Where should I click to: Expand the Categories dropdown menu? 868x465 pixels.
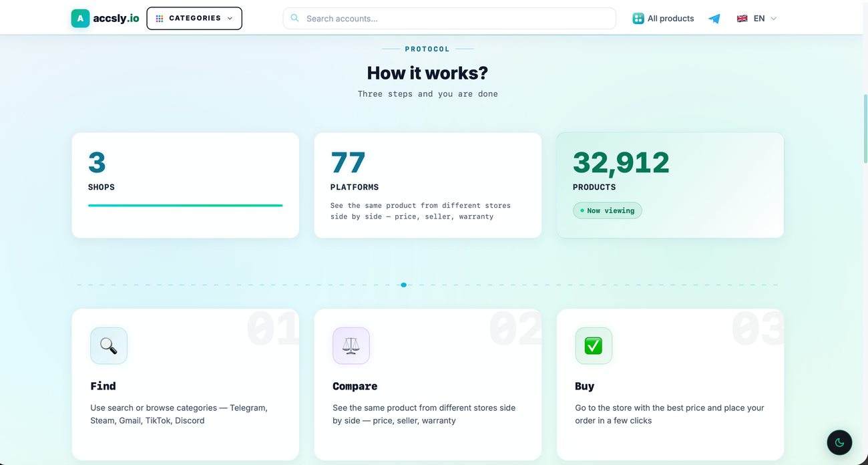[194, 19]
